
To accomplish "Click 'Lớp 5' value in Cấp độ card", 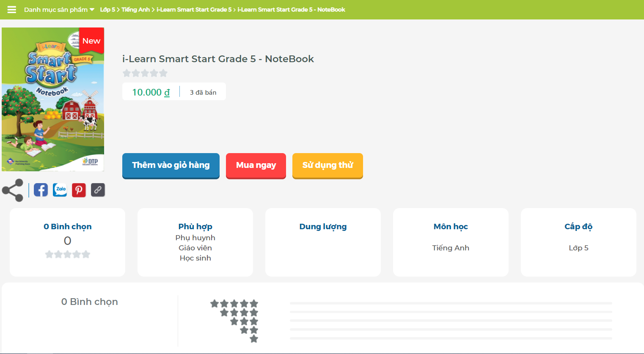I will click(578, 248).
